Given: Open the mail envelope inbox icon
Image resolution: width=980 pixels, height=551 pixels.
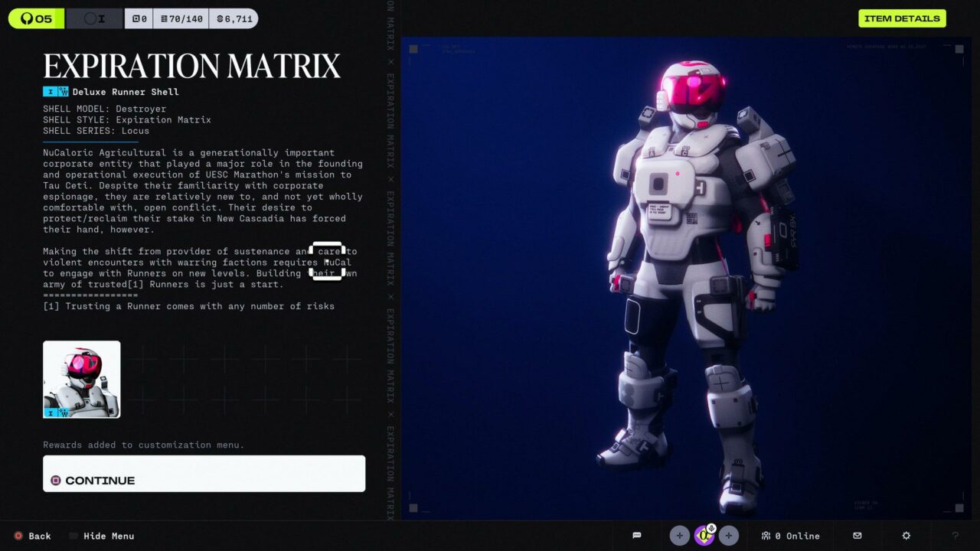Looking at the screenshot, I should [x=857, y=536].
